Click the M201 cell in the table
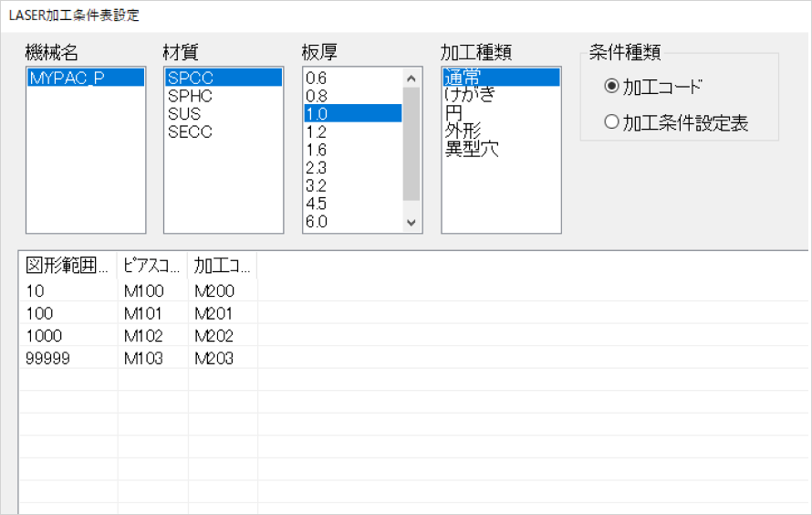This screenshot has width=812, height=515. (214, 313)
